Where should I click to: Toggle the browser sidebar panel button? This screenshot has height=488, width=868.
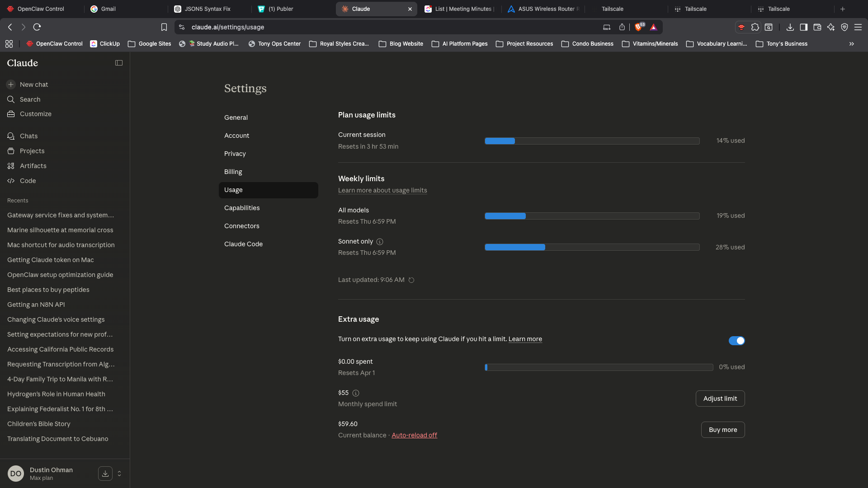pyautogui.click(x=803, y=27)
